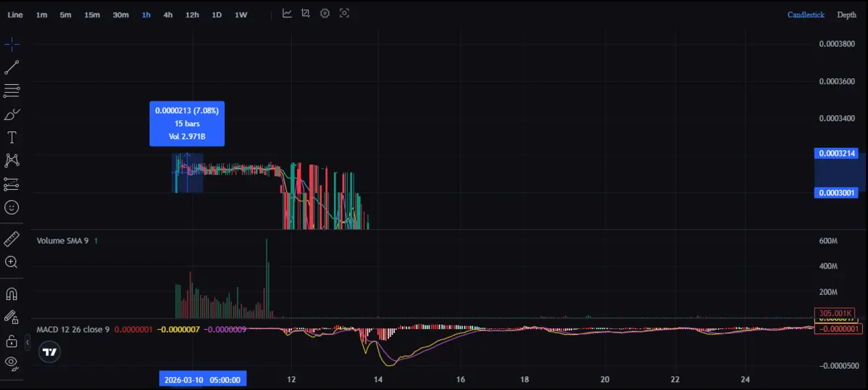Click date label 20 on time axis
The image size is (868, 390).
point(604,379)
